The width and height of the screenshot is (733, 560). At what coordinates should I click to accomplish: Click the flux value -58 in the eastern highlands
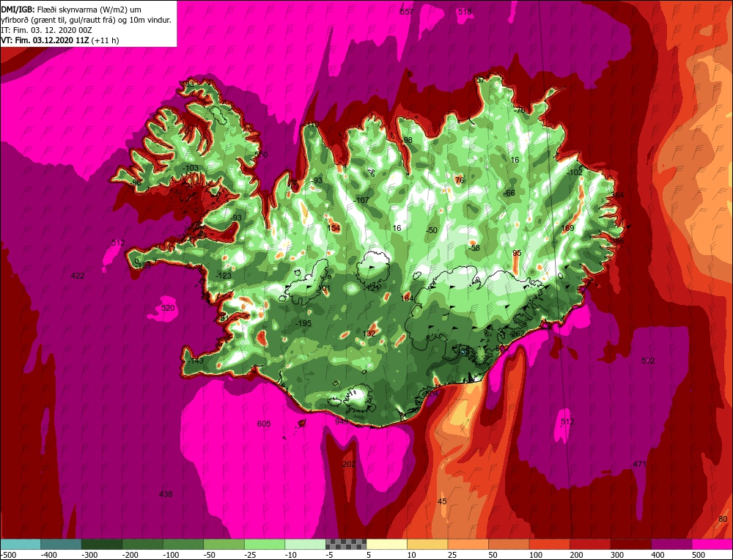tap(474, 248)
